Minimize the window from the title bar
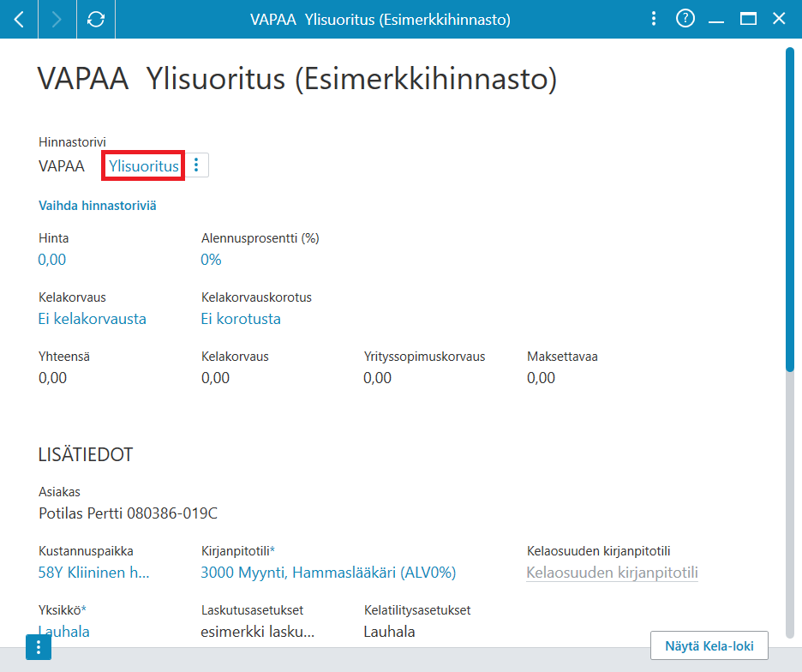The height and width of the screenshot is (672, 802). pos(716,21)
